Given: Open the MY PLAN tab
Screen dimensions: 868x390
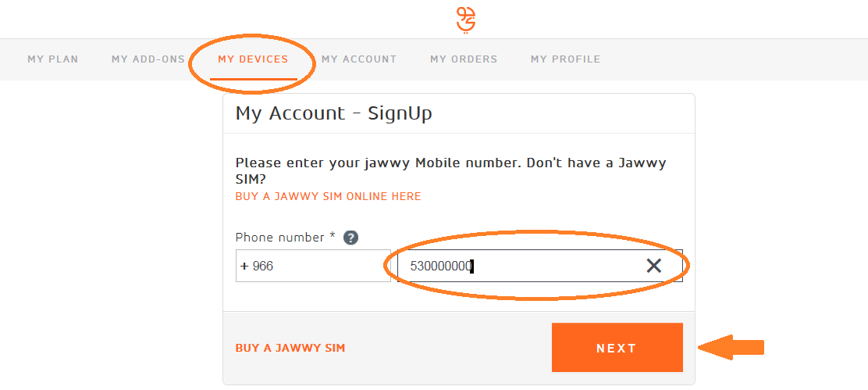Looking at the screenshot, I should pos(53,59).
